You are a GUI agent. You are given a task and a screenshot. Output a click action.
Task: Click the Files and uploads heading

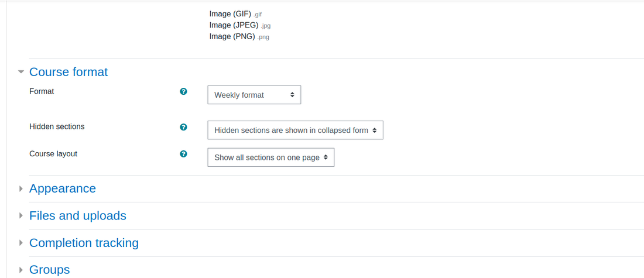(x=78, y=215)
